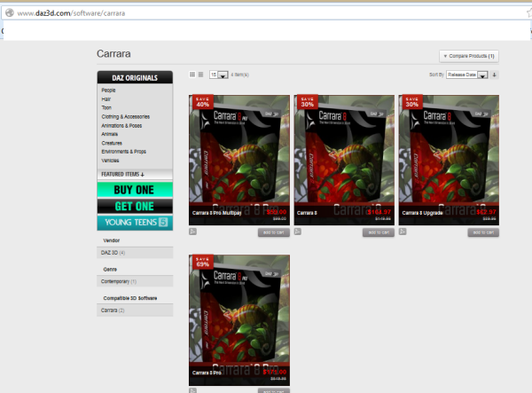This screenshot has height=393, width=532.
Task: Filter by compatible software Carrara (2)
Action: (x=135, y=310)
